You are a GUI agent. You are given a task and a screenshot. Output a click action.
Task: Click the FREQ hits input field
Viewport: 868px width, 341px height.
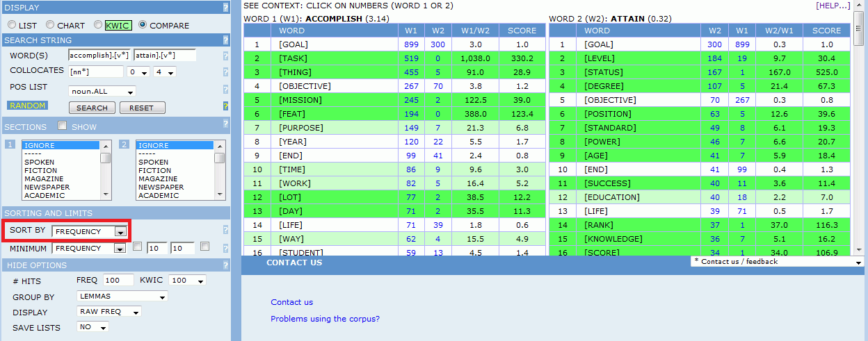118,281
